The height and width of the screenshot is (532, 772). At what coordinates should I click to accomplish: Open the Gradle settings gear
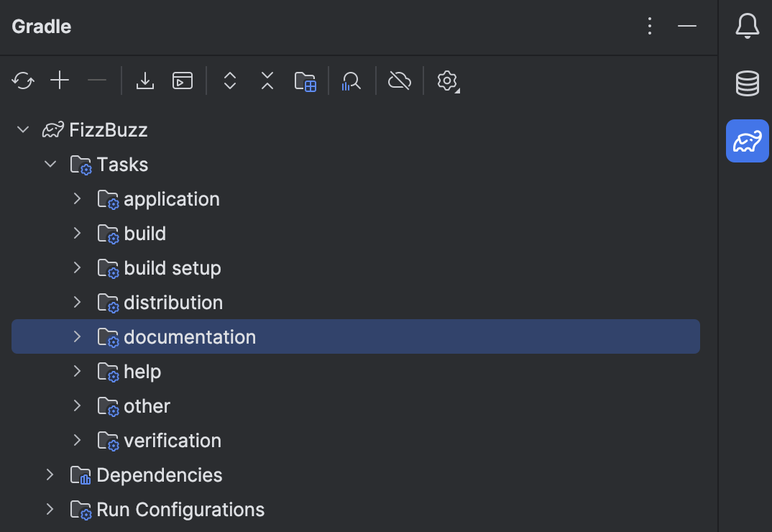point(447,81)
